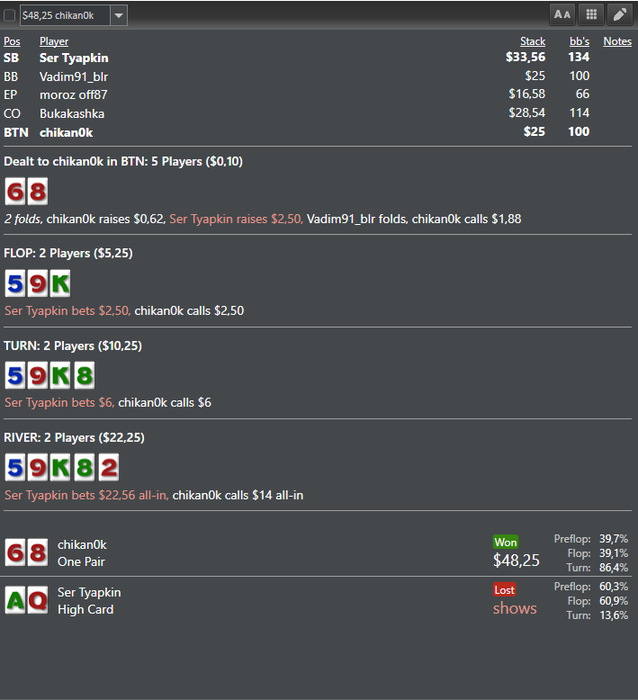Expand the hand selector dropdown arrow
638x700 pixels.
(119, 15)
